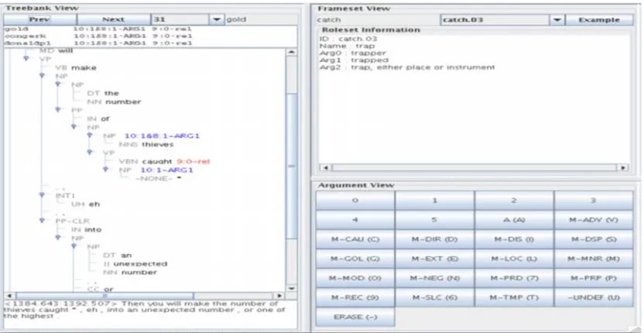This screenshot has height=333, width=644.
Task: Assign the M-REC (9) label
Action: 355,297
